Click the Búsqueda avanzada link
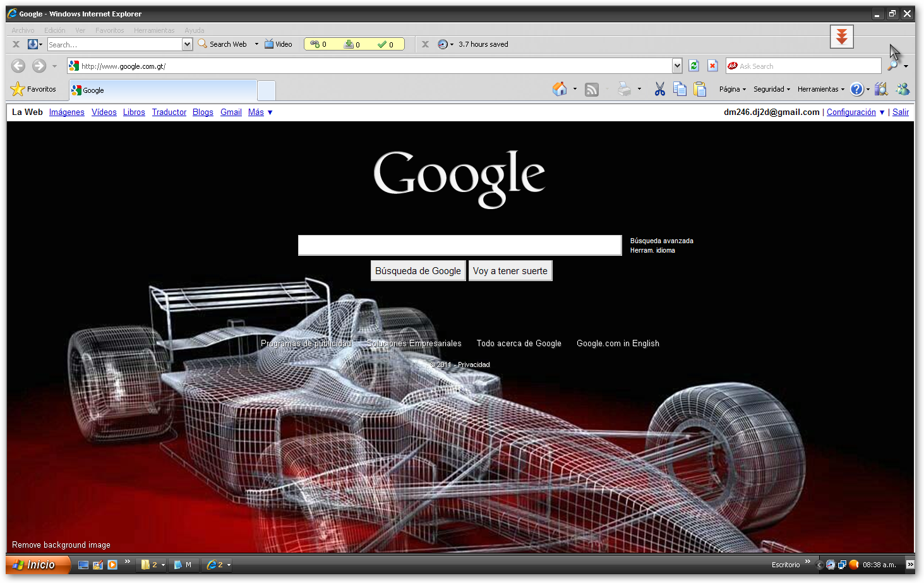 662,241
